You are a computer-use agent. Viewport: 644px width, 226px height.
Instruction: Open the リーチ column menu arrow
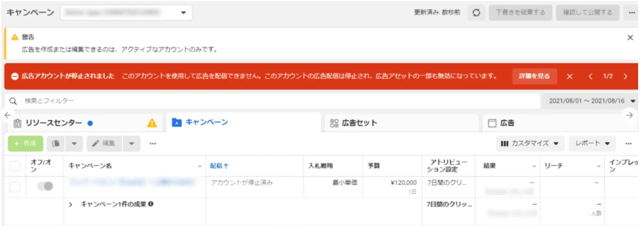coord(598,166)
